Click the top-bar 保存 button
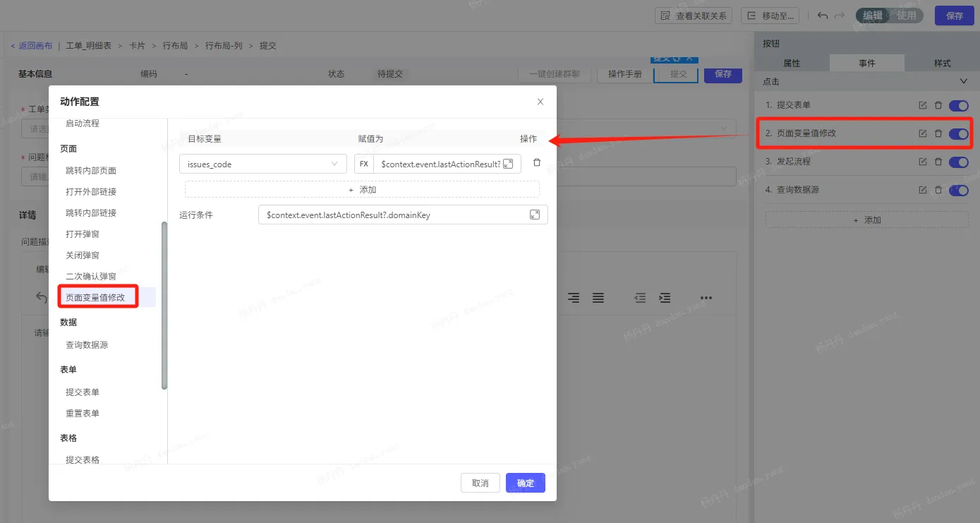 point(954,16)
